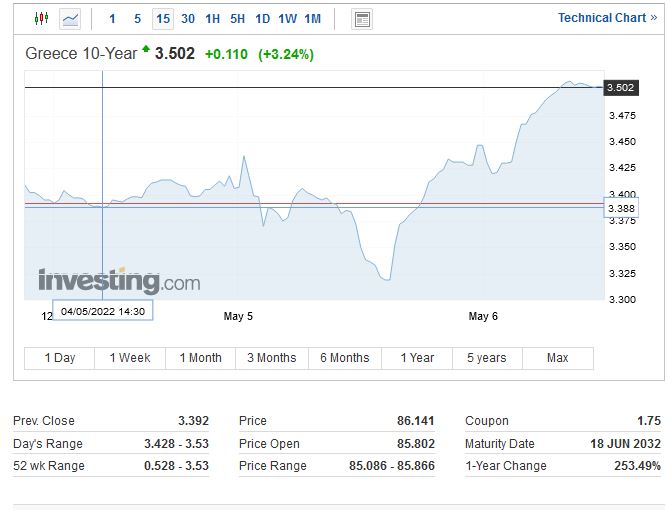
Task: View the Max time range
Action: click(558, 358)
